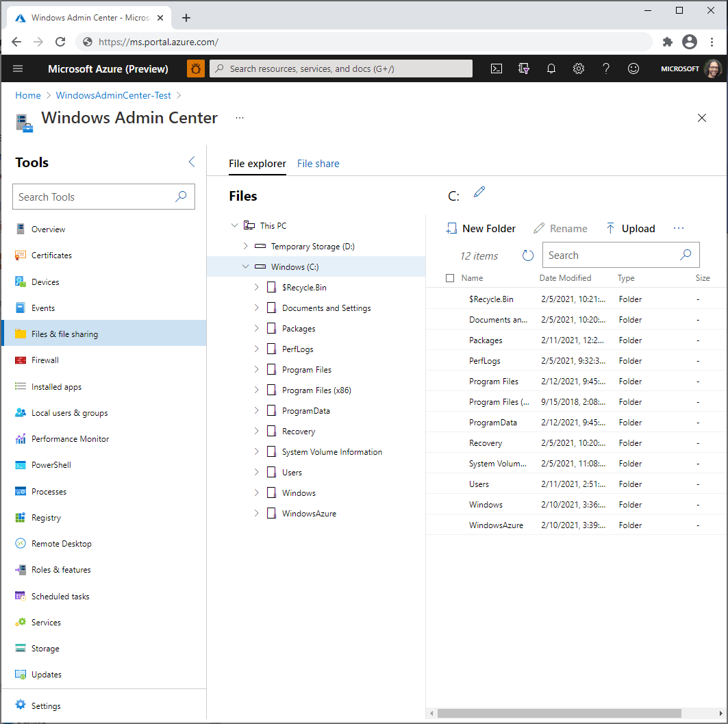Screen dimensions: 728x724
Task: Click the WindowsAdminCenter-Test breadcrumb link
Action: pos(113,95)
